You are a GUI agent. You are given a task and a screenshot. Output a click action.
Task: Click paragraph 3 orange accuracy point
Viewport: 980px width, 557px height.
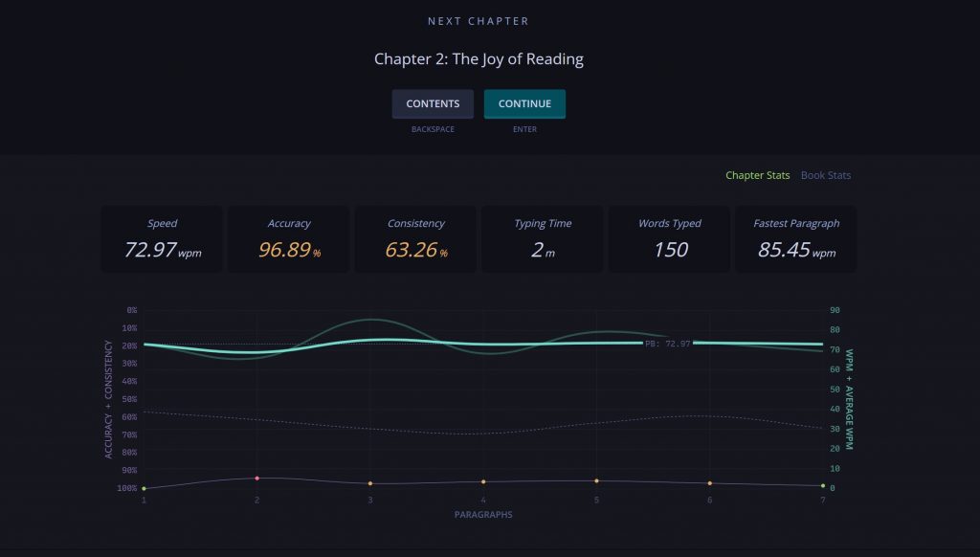tap(370, 483)
